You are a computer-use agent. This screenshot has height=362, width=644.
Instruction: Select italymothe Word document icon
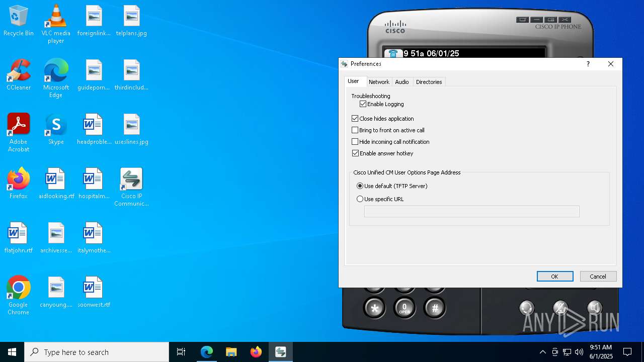tap(94, 238)
